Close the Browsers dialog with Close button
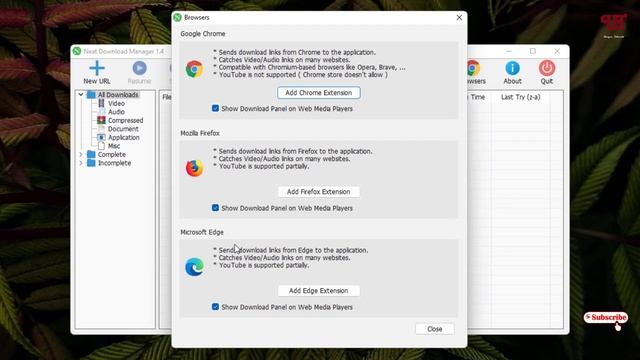This screenshot has height=360, width=640. click(x=434, y=329)
